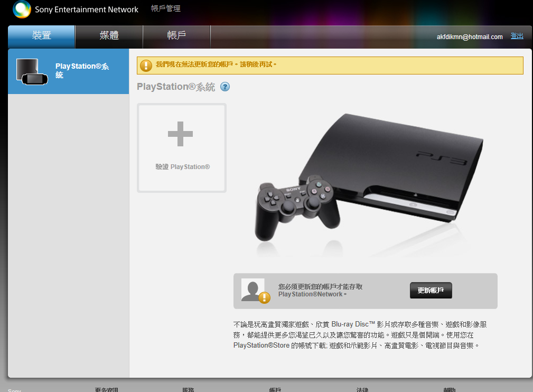Click the Sony footer text
Image resolution: width=533 pixels, height=392 pixels.
click(x=14, y=390)
